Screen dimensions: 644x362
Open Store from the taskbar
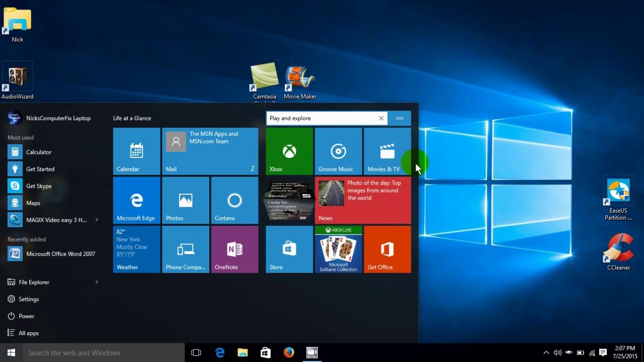tap(266, 352)
